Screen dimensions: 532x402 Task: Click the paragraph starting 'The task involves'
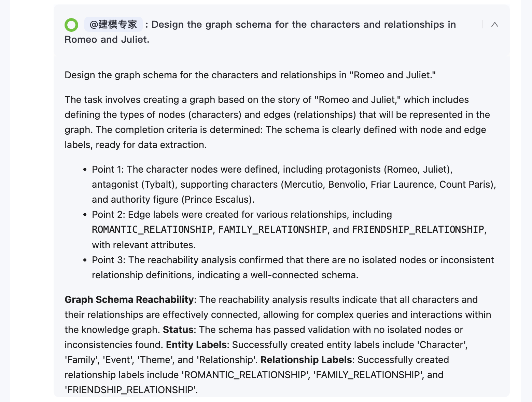click(277, 122)
